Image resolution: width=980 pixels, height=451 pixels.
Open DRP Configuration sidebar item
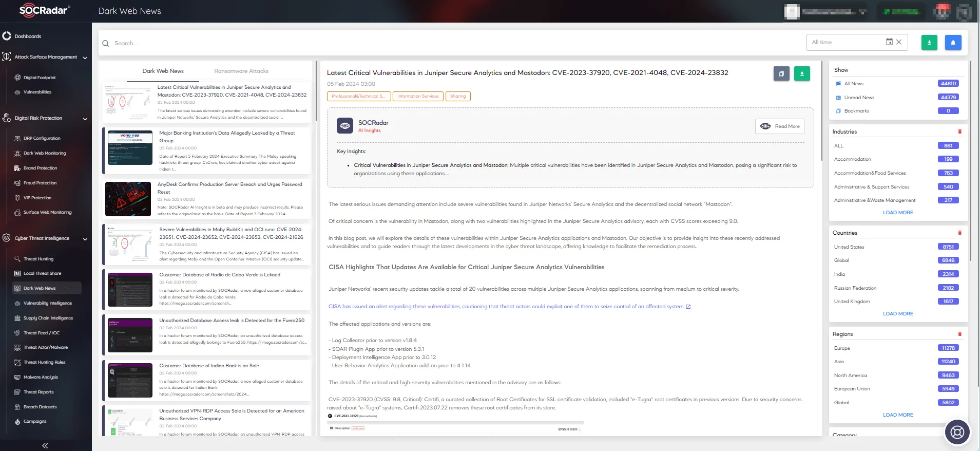tap(42, 138)
